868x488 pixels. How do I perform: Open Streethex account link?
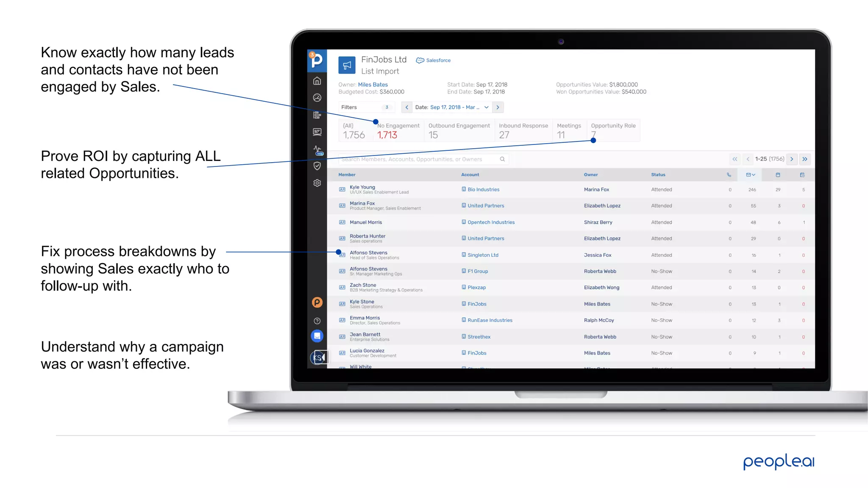pyautogui.click(x=479, y=337)
